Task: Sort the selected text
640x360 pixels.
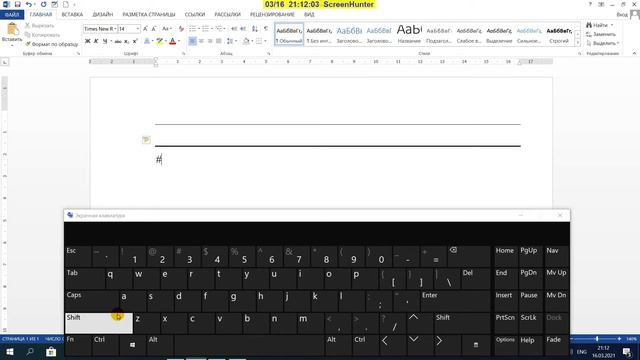Action: [x=255, y=29]
